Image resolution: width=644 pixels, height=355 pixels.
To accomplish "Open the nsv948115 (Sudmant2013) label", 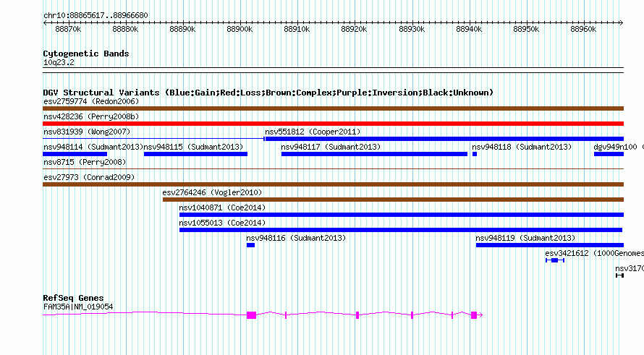I will click(x=193, y=147).
